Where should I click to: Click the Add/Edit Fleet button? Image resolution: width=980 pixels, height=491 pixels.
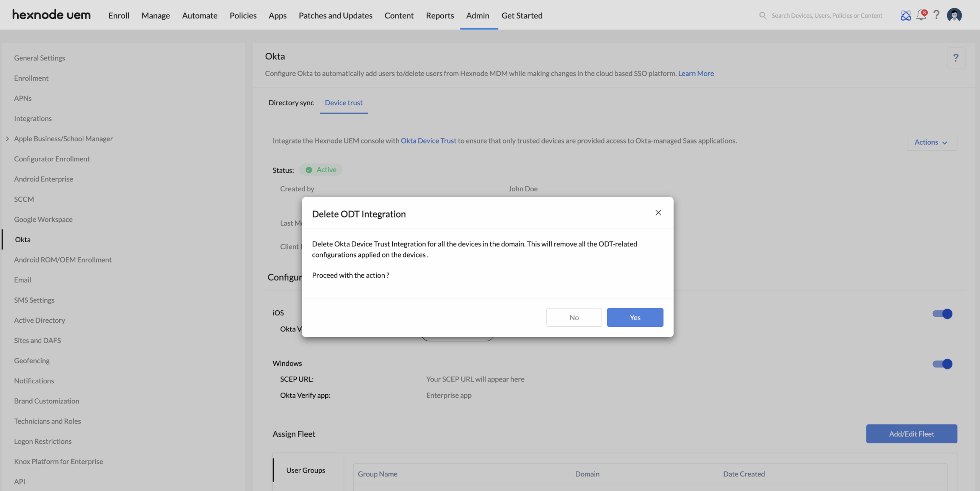[x=911, y=434]
